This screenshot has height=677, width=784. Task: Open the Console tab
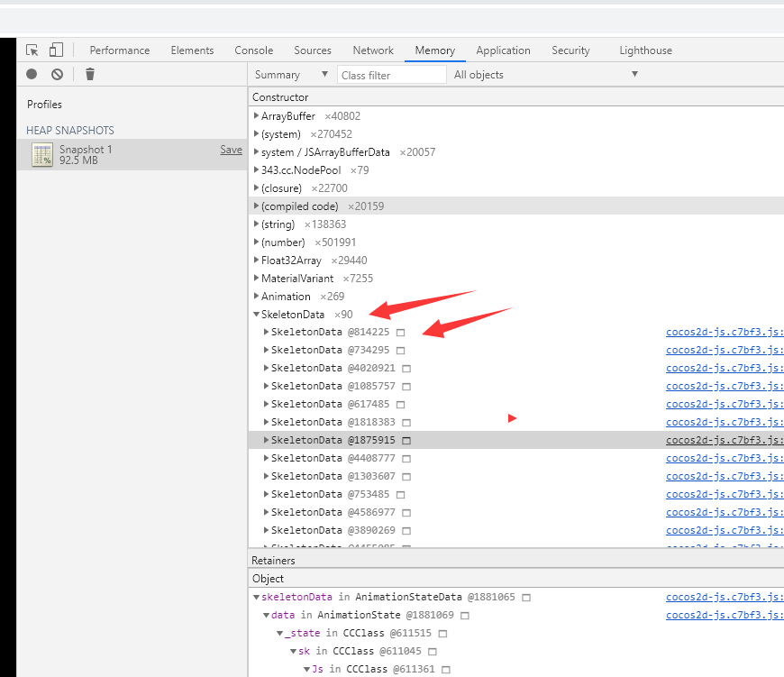pyautogui.click(x=254, y=50)
